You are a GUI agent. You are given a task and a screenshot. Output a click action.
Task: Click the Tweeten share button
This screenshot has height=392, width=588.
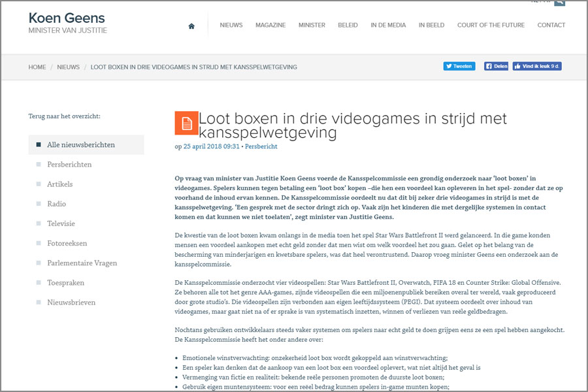(x=459, y=66)
